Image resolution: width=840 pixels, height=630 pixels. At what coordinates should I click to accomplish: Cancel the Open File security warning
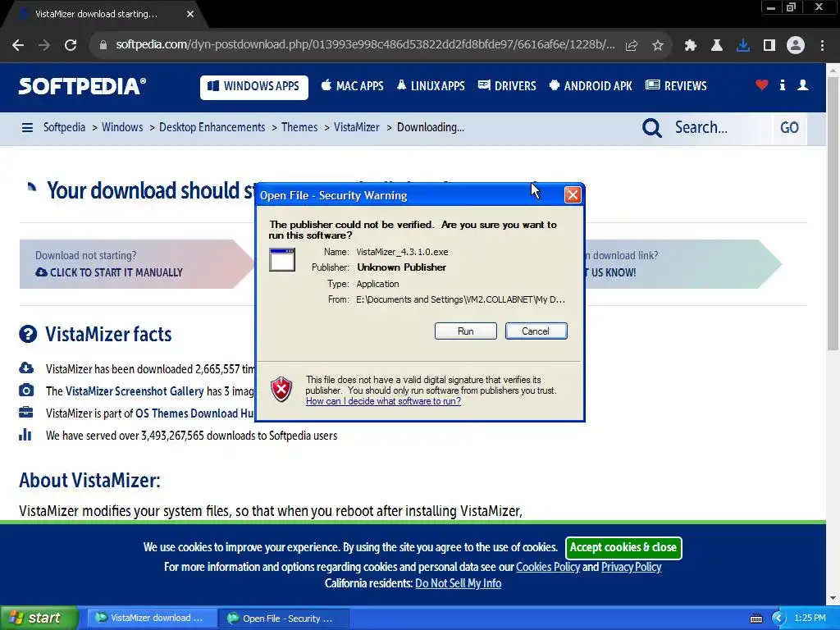[536, 331]
